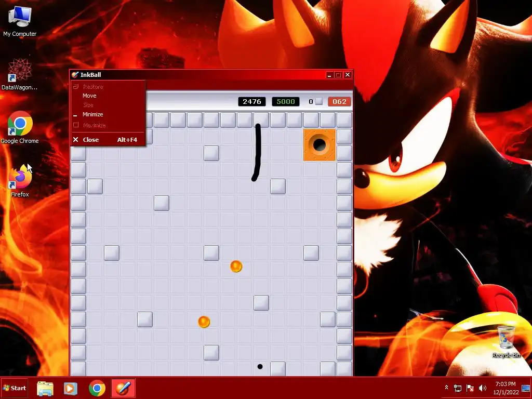The image size is (532, 399).
Task: Open the DataWagon desktop shortcut
Action: pyautogui.click(x=20, y=74)
